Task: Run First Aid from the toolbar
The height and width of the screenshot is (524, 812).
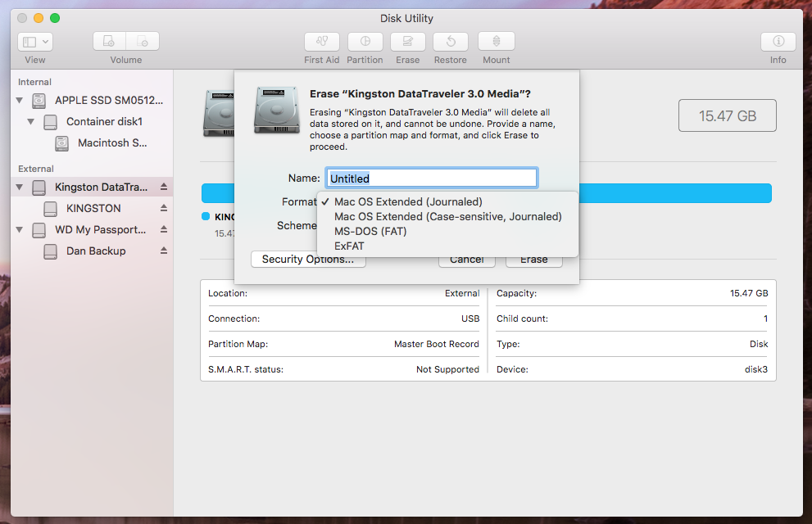Action: (x=321, y=42)
